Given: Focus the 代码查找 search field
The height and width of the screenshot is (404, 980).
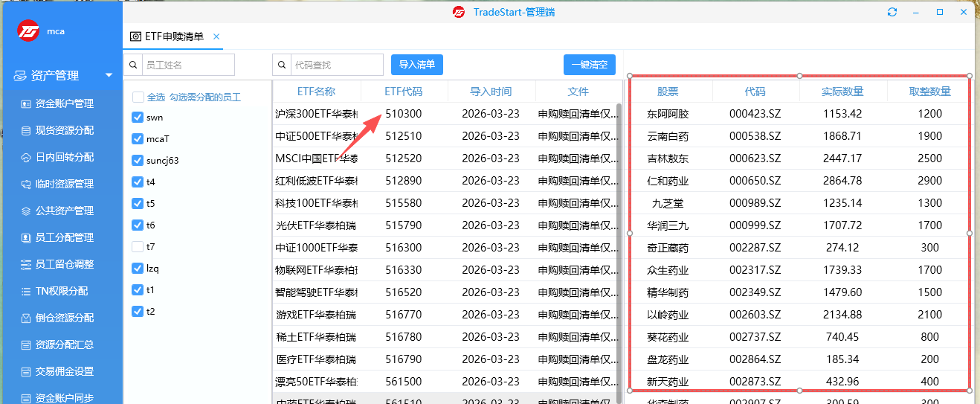Looking at the screenshot, I should pos(337,65).
